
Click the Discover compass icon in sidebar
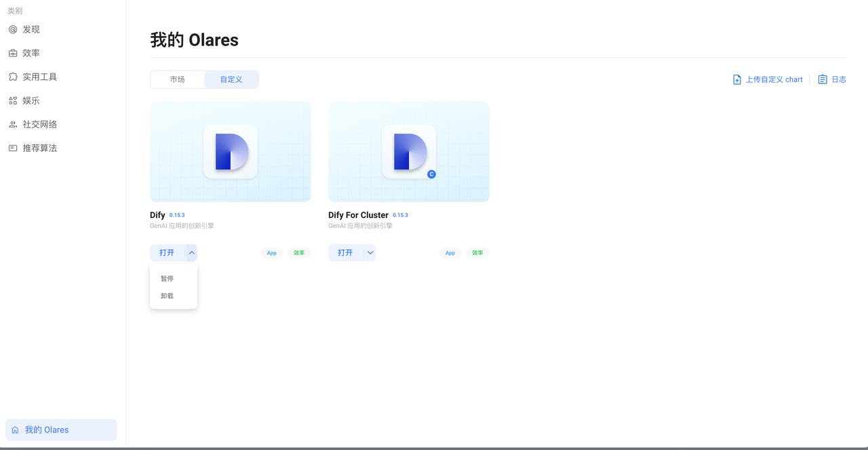coord(13,29)
